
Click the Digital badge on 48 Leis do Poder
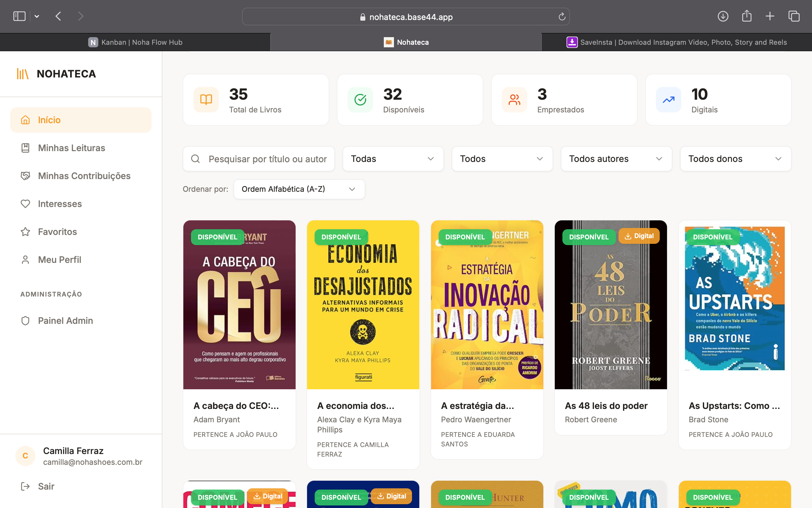tap(639, 236)
